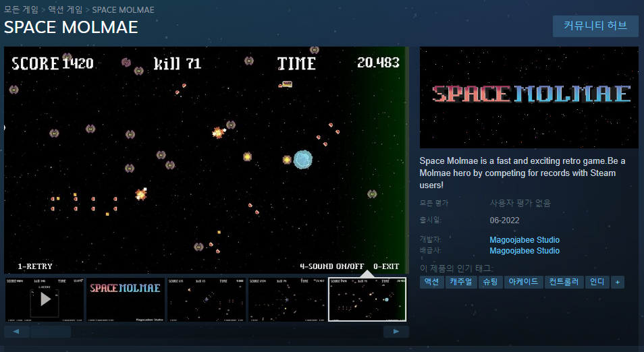
Task: Click the plus button to add tags
Action: click(618, 282)
